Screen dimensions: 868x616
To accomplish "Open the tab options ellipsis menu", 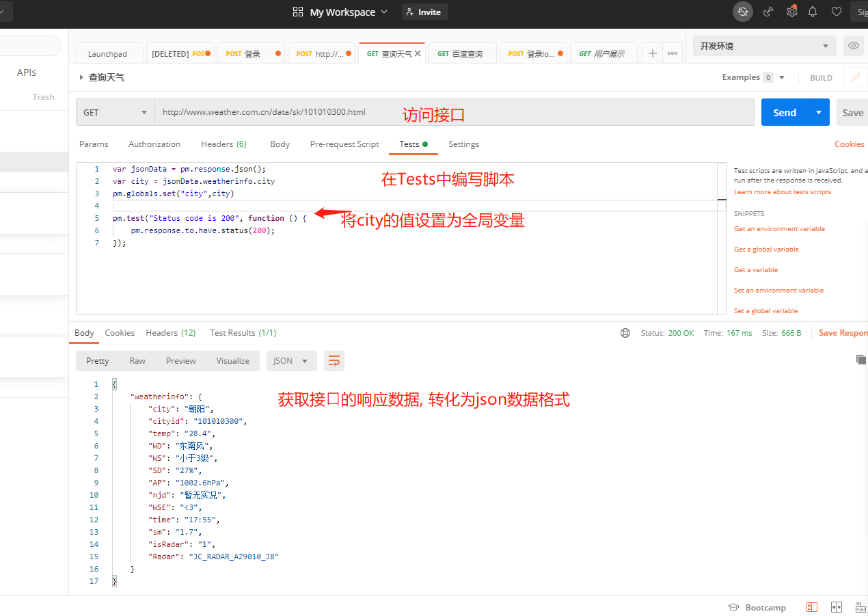I will [x=673, y=53].
